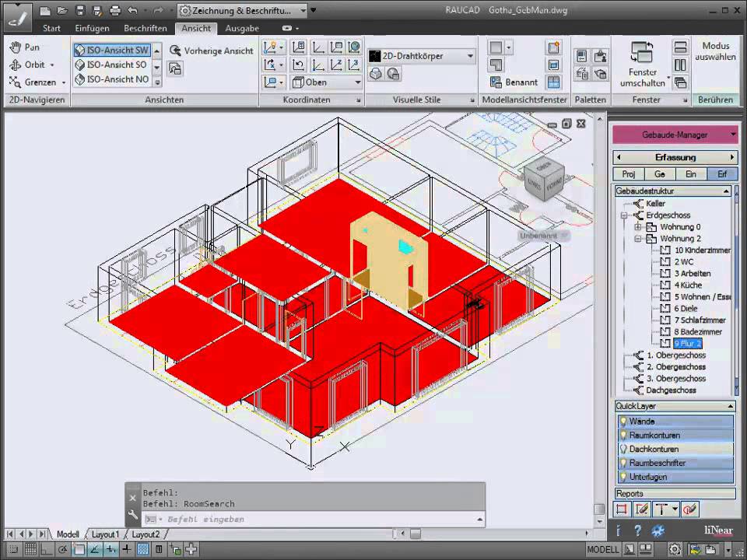Viewport: 747px width, 560px height.
Task: Toggle the Wände layer light bulb
Action: (x=622, y=422)
